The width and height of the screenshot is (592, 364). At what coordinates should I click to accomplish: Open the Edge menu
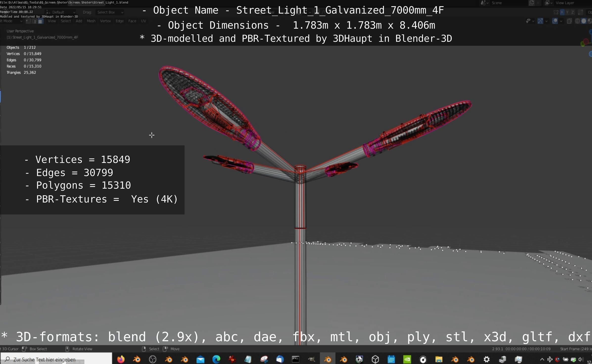(119, 21)
